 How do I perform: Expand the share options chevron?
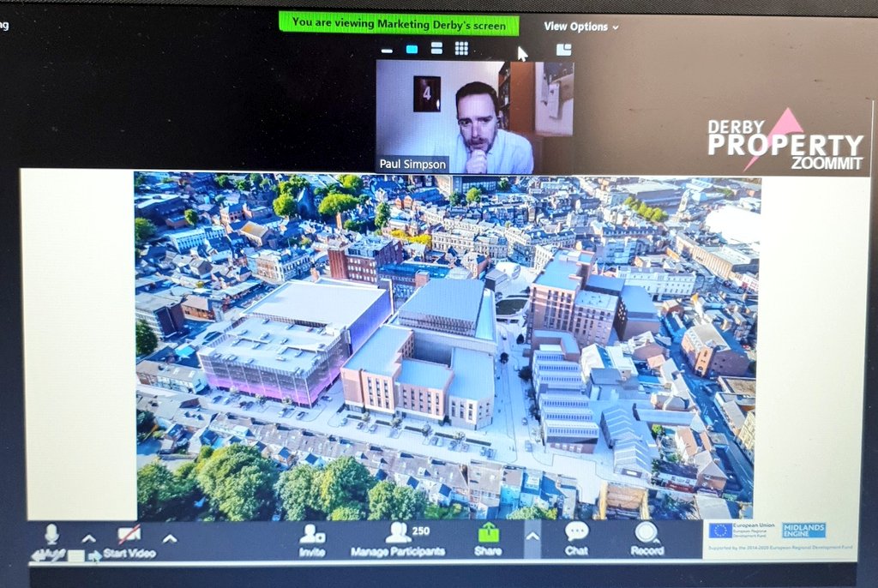(x=532, y=537)
